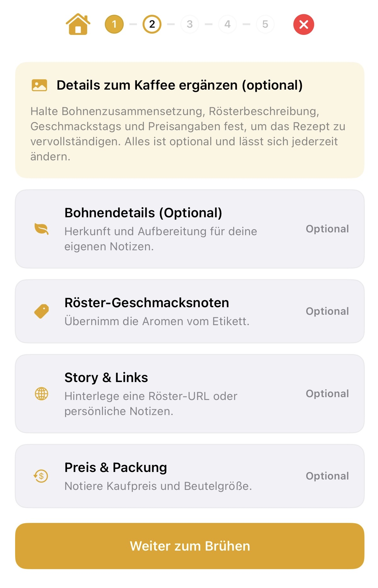This screenshot has height=588, width=378.
Task: Click Optional label on Bohnendetails row
Action: point(327,229)
